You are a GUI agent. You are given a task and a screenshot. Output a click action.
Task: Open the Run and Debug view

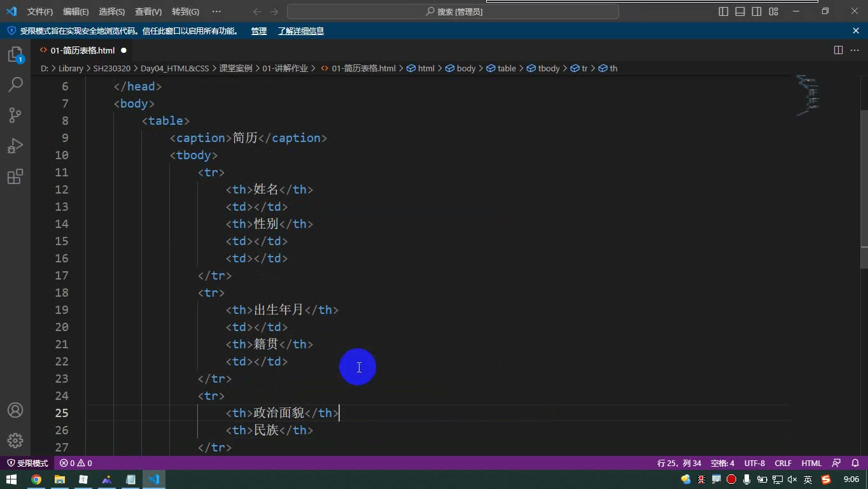pyautogui.click(x=15, y=146)
